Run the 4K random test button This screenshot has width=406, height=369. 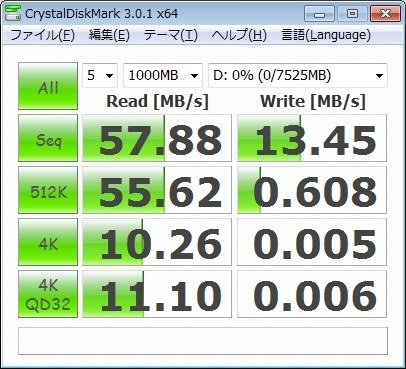click(x=48, y=242)
